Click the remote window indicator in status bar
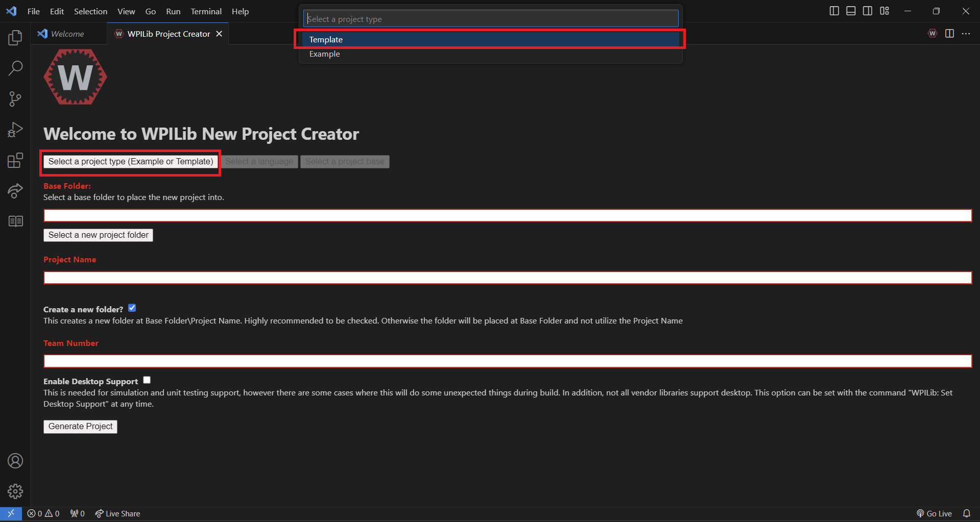Viewport: 980px width, 522px height. click(11, 513)
